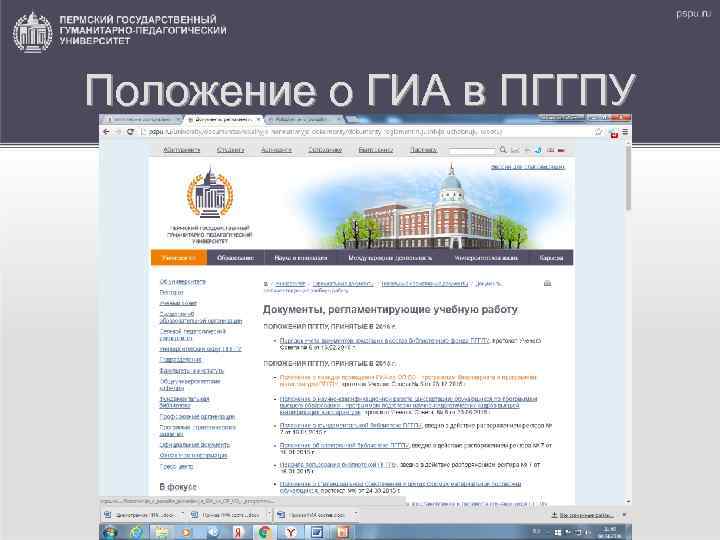
Task: Open Пресс-центр in the sidebar
Action: click(x=176, y=467)
